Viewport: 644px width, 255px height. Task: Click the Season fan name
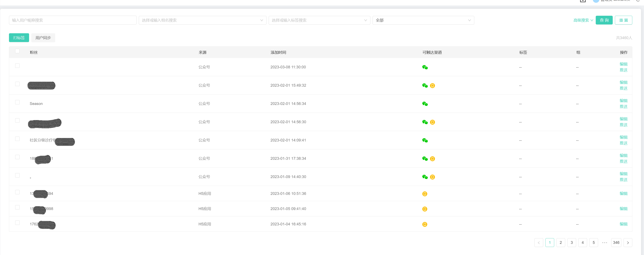pos(36,104)
